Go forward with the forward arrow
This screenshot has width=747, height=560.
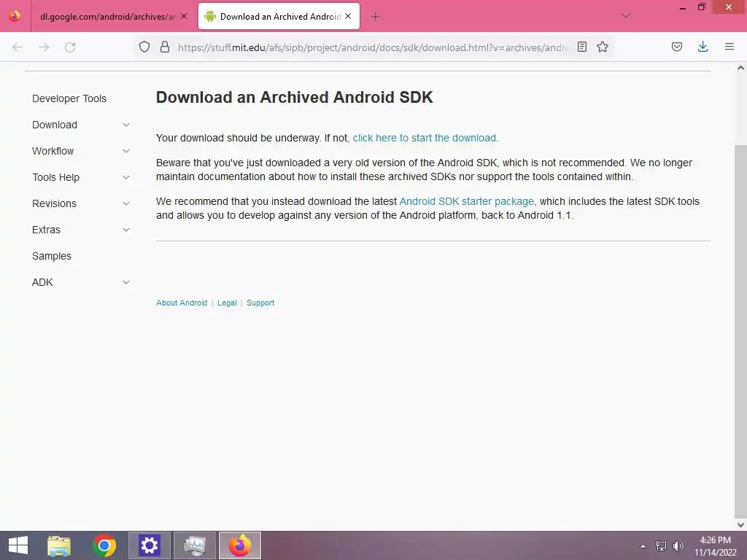pos(44,47)
